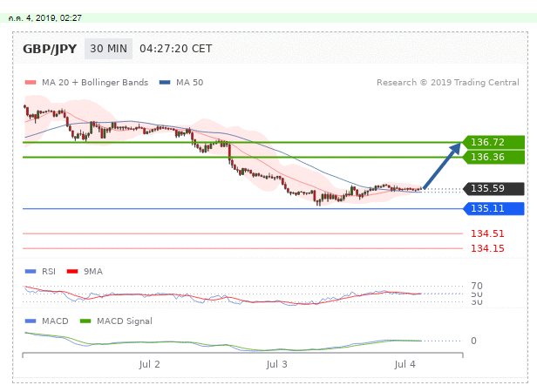Click the Jul 2 date axis label
The width and height of the screenshot is (537, 392).
tap(150, 364)
